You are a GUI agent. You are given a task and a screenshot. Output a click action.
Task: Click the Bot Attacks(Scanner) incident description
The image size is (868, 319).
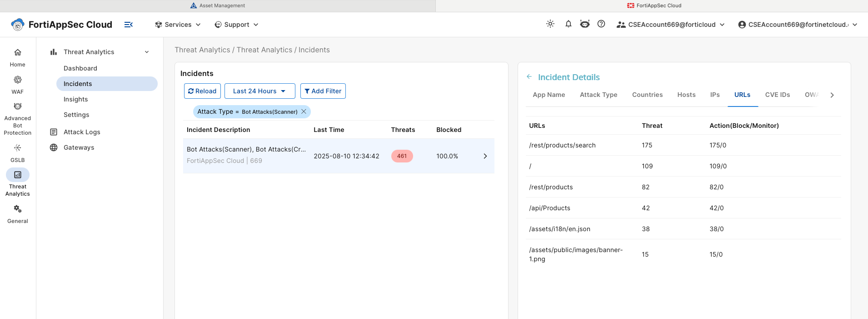[246, 149]
